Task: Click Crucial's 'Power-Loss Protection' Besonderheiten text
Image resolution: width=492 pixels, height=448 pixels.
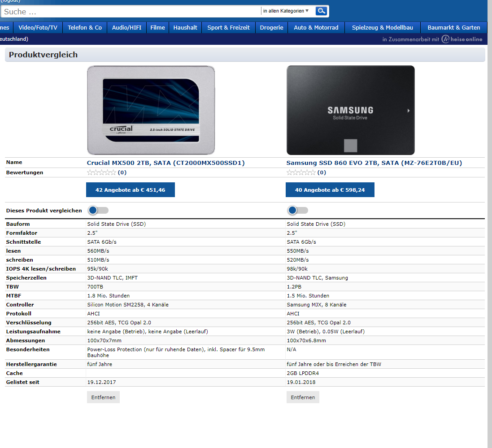Action: tap(176, 353)
